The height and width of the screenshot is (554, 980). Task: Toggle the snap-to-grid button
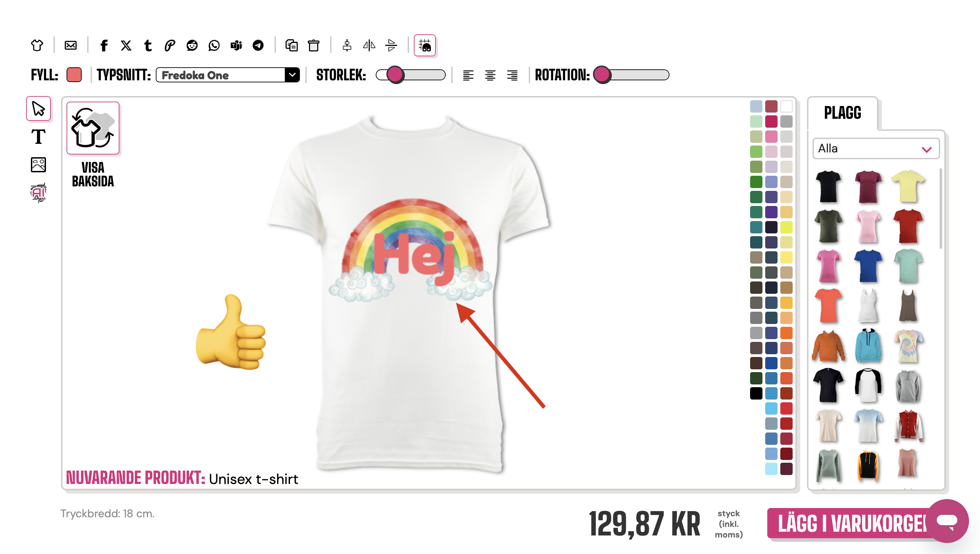point(424,46)
